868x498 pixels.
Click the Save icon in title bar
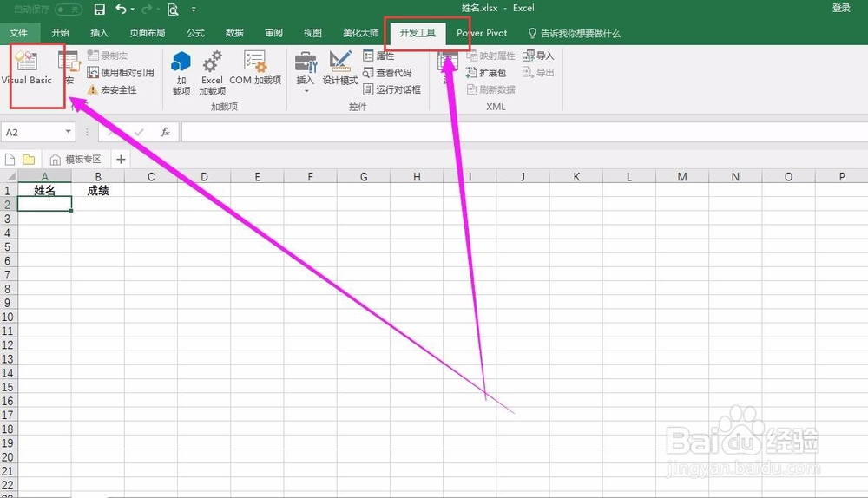100,10
